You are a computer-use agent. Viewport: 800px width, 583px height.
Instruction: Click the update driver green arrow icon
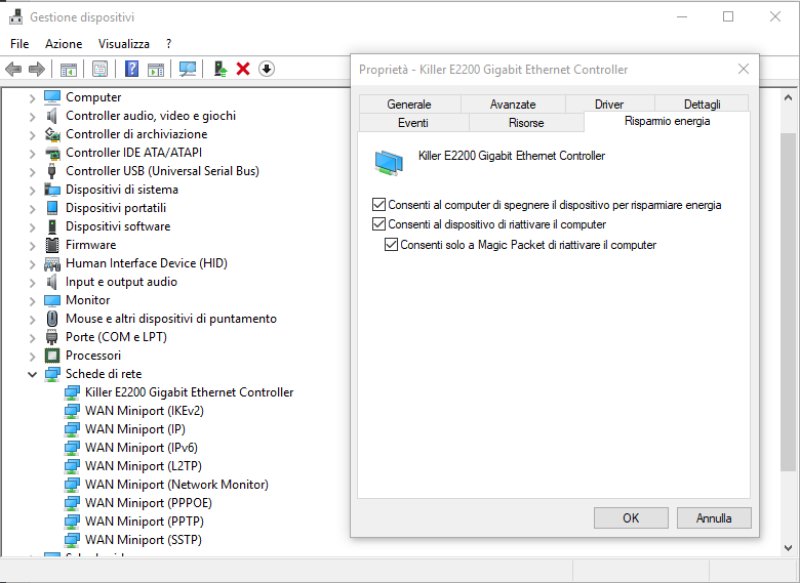pos(220,69)
